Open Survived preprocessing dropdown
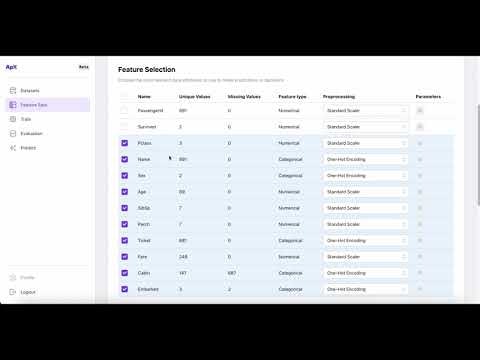Screen dimensions: 480x360 pos(366,127)
